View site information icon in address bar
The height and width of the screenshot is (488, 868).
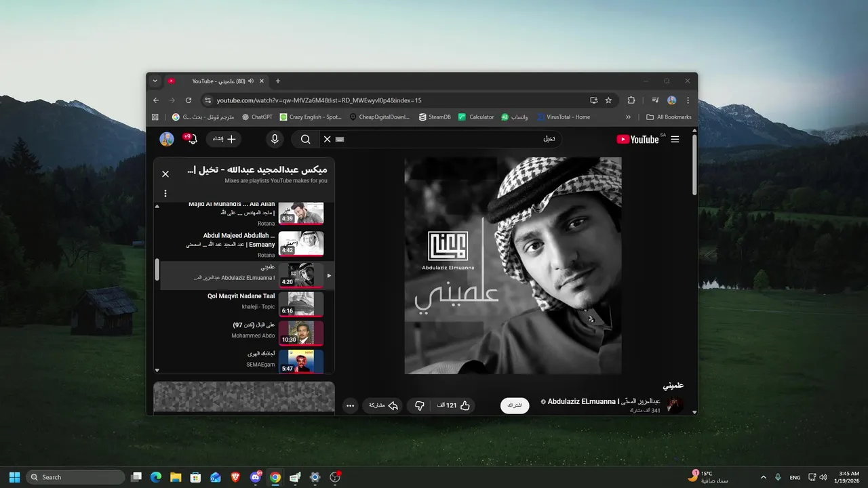click(208, 100)
